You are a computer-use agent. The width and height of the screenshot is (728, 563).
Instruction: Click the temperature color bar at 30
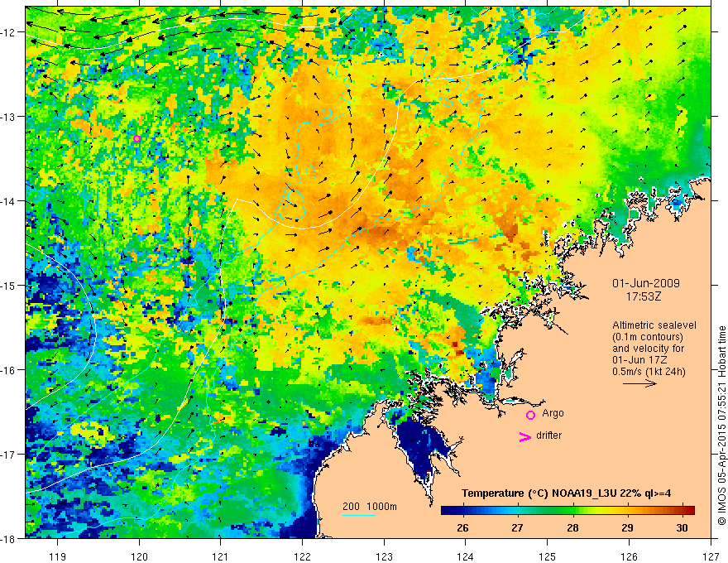[x=682, y=510]
